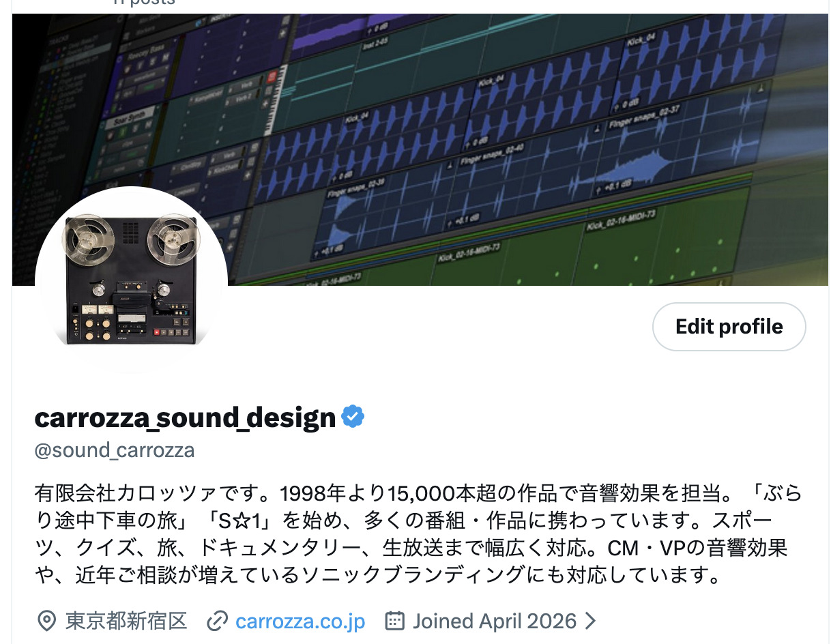The width and height of the screenshot is (831, 644).
Task: Click the location pin icon
Action: [46, 621]
